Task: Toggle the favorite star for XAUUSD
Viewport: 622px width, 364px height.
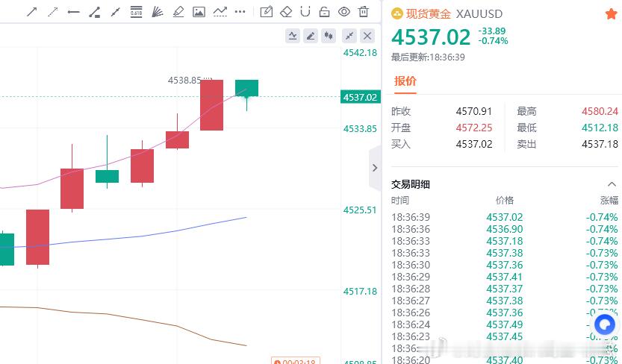Action: tap(612, 14)
